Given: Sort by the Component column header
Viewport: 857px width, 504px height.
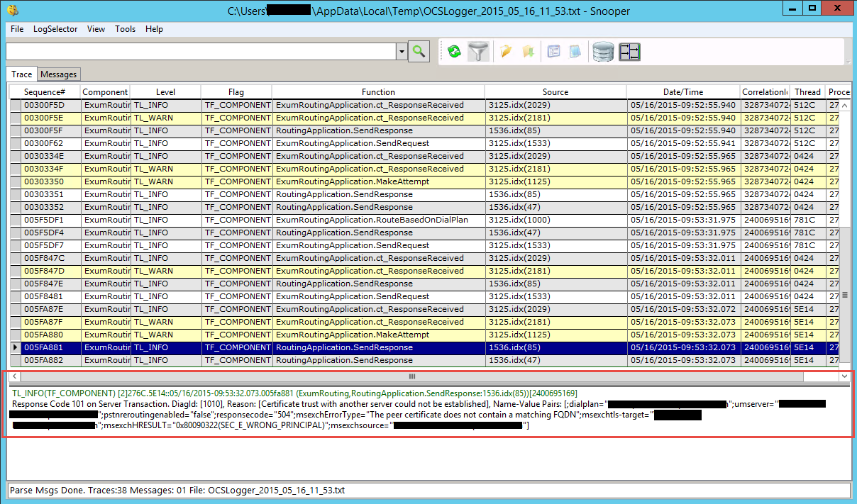Looking at the screenshot, I should tap(105, 92).
